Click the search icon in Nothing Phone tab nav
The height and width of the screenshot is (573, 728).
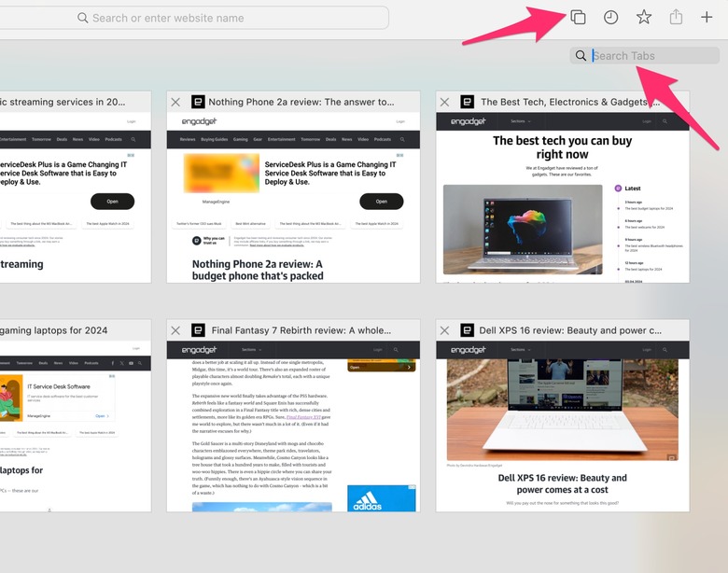402,139
